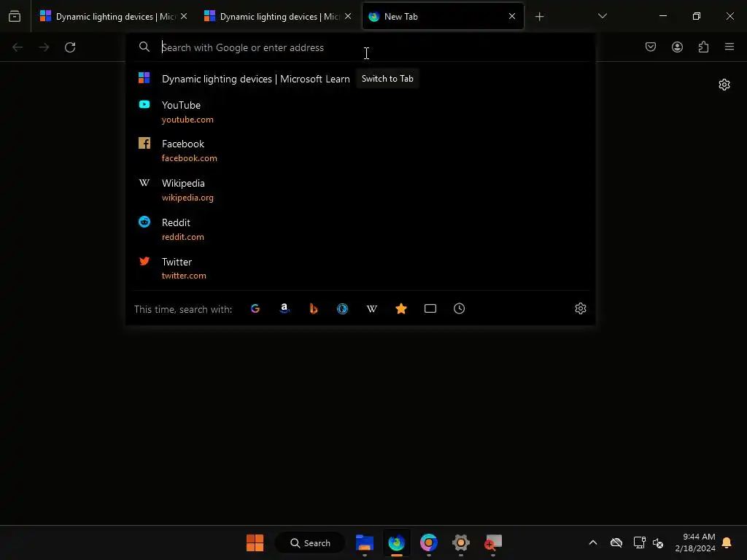Screen dimensions: 747x560
Task: Search this time with Wikipedia icon
Action: (x=371, y=308)
